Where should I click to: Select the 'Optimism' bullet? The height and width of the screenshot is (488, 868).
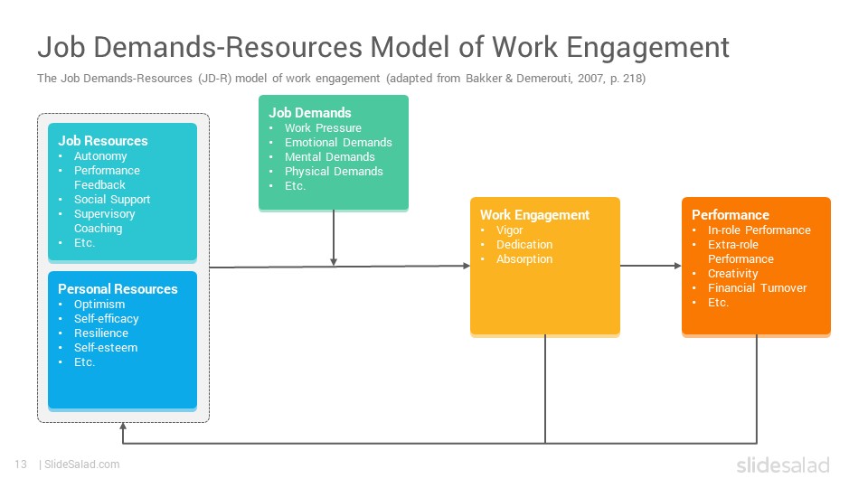pos(99,305)
